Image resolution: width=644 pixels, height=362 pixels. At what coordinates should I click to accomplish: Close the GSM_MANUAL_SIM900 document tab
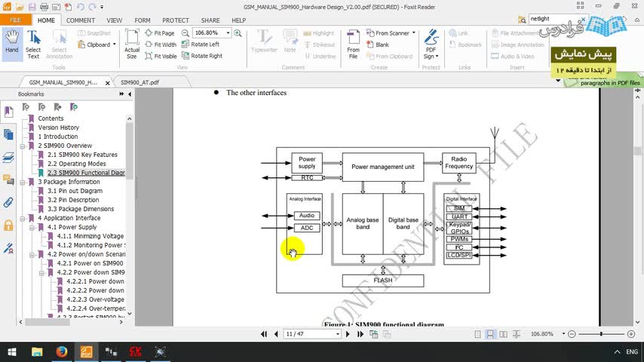[108, 83]
